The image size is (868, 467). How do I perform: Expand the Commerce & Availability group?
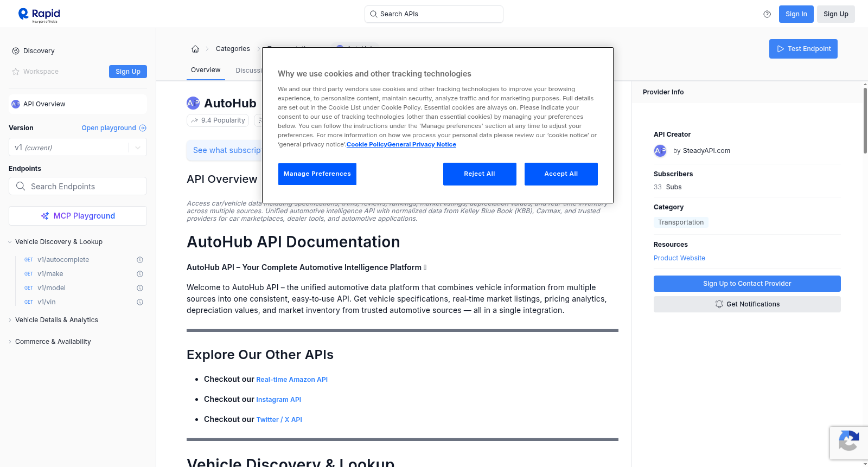[49, 342]
